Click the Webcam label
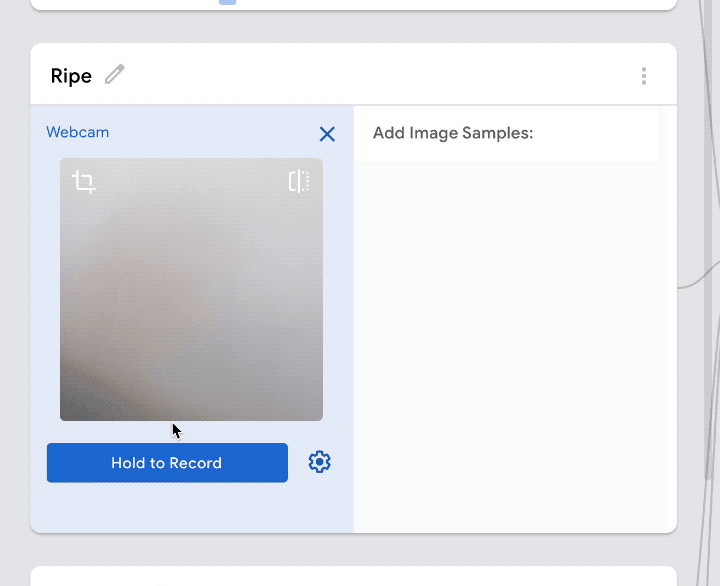This screenshot has height=586, width=720. pyautogui.click(x=78, y=132)
